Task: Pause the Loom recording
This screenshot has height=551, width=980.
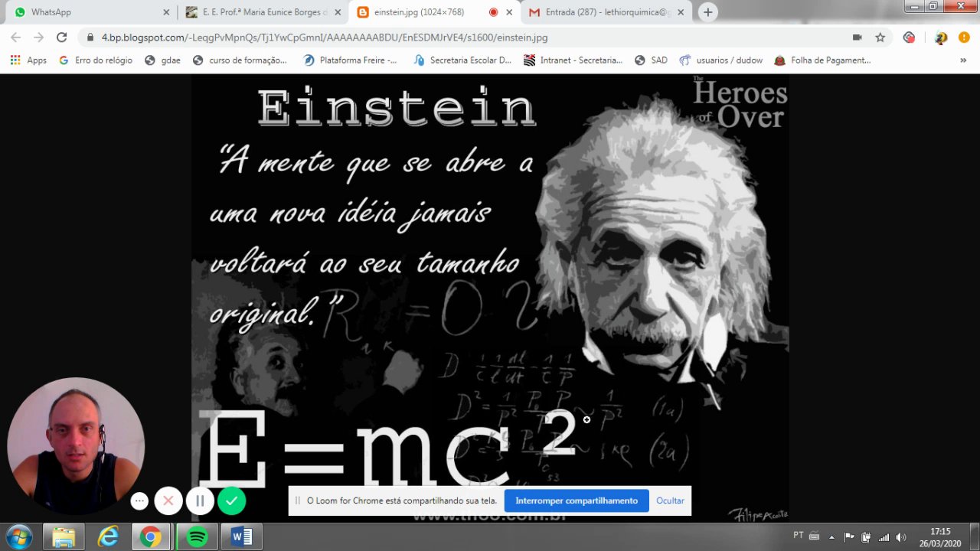Action: click(x=200, y=501)
